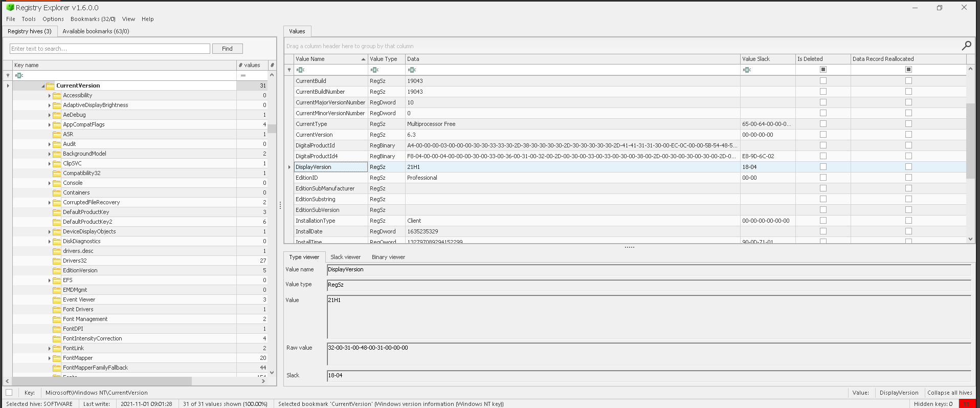Click the EditionVersion folder icon
The height and width of the screenshot is (408, 980).
pyautogui.click(x=57, y=271)
